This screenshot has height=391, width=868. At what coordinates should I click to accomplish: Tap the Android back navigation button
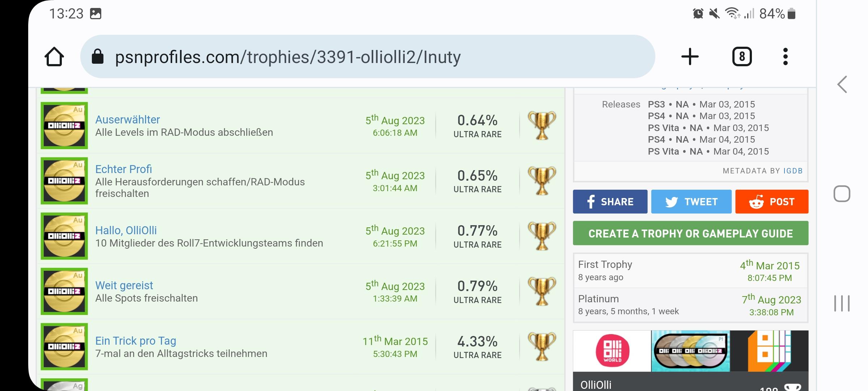point(842,85)
